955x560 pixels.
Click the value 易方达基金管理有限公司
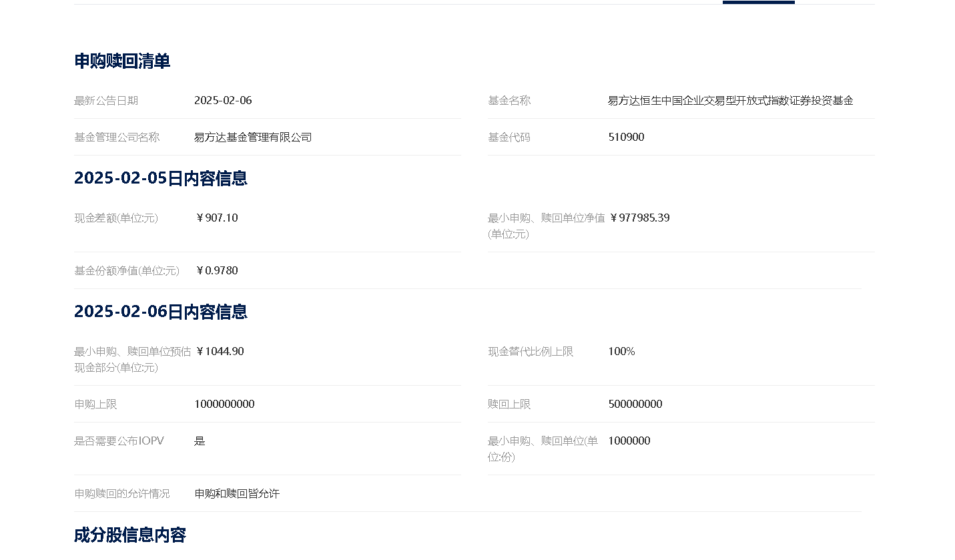253,137
